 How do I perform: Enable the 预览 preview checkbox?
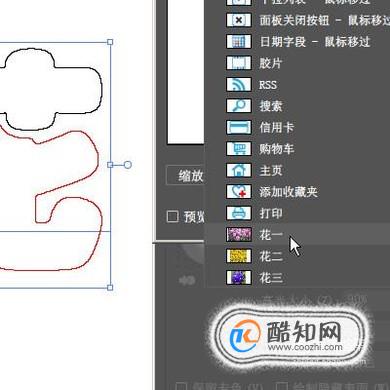tap(172, 217)
